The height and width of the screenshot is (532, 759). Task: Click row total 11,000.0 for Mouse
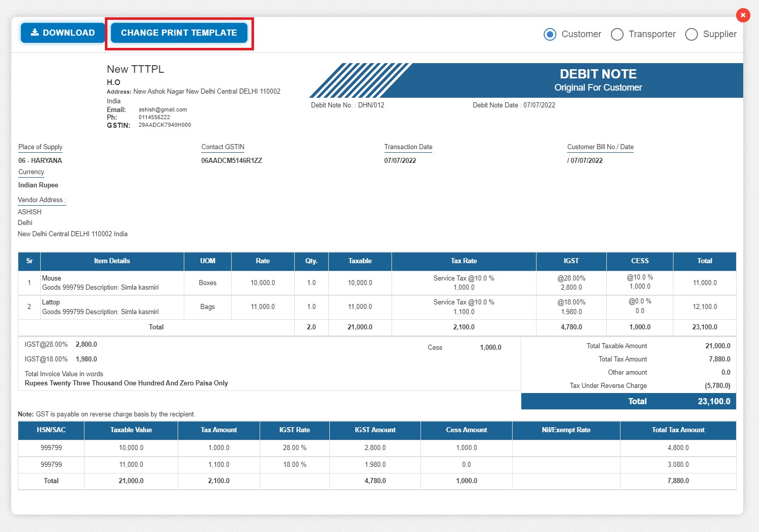705,283
